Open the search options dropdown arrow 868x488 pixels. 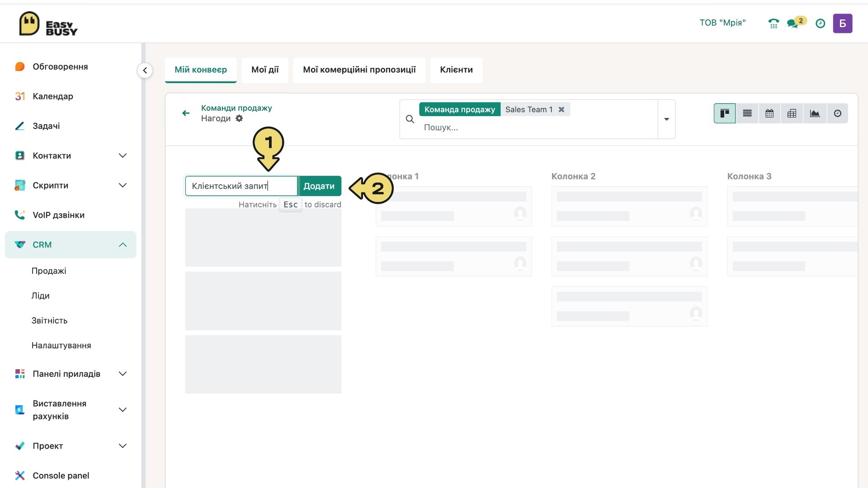[666, 119]
